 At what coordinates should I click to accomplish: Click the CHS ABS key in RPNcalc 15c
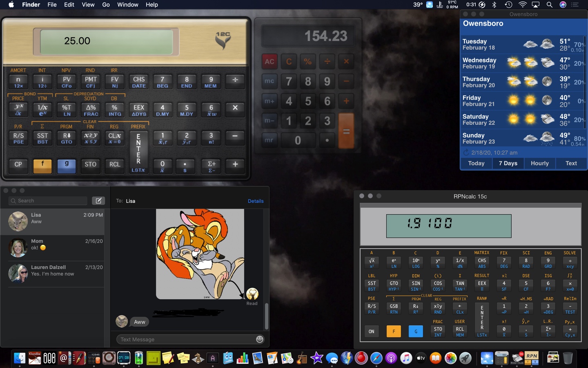click(x=482, y=263)
